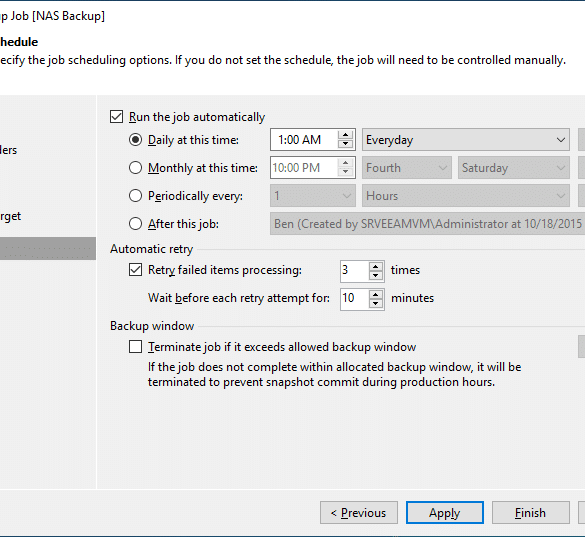Click the retry wait minutes field showing 10

click(x=354, y=299)
